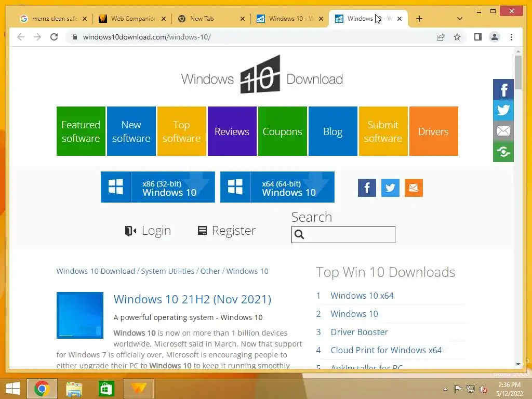Click the inline Twitter icon near search

(x=390, y=188)
